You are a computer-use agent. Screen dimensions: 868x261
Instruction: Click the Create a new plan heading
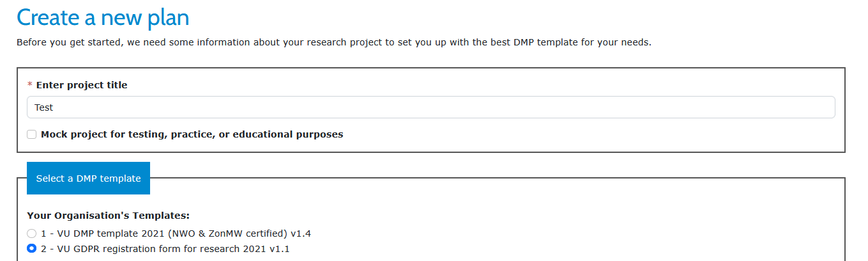102,17
